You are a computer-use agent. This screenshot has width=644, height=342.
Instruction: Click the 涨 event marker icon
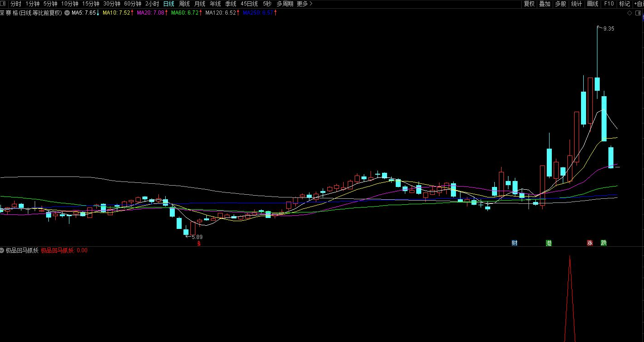point(590,243)
